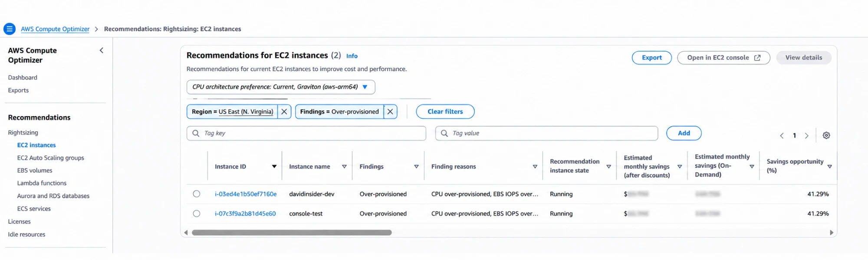Select the console-test instance radio button

point(197,213)
